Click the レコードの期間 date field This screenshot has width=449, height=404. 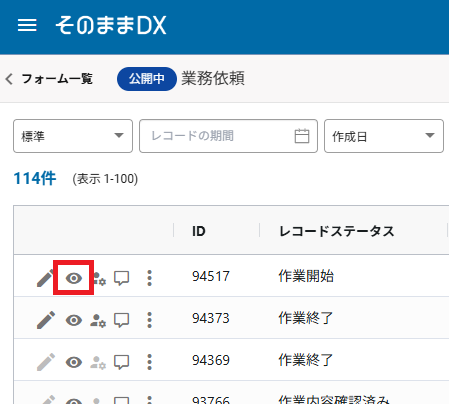[x=228, y=136]
